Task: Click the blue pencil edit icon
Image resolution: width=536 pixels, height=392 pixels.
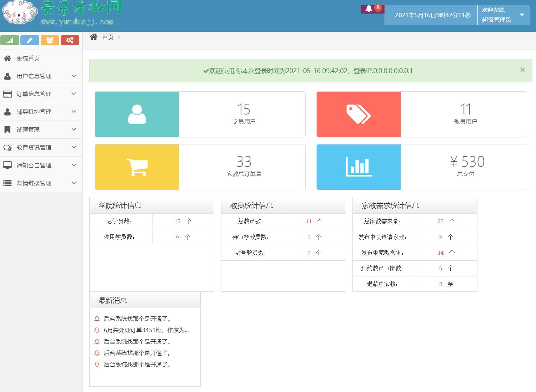Action: click(30, 40)
